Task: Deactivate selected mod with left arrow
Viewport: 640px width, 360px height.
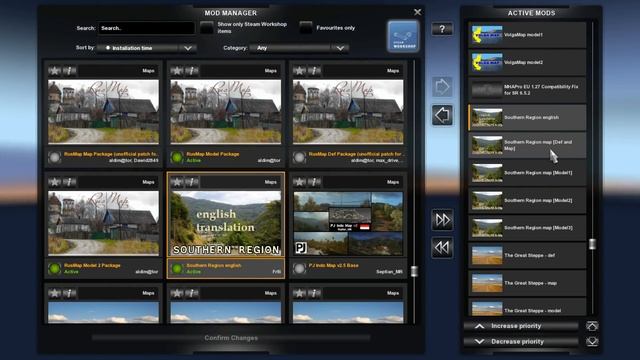Action: coord(442,115)
